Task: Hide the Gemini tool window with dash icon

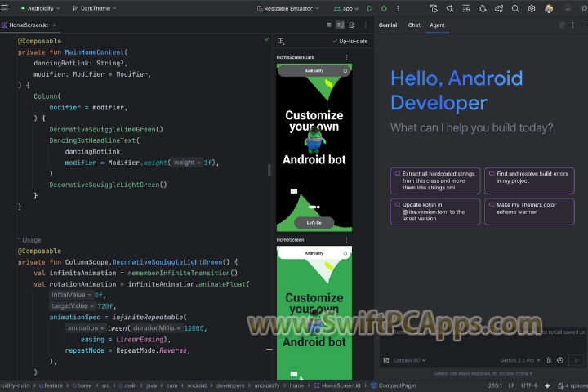Action: [583, 24]
